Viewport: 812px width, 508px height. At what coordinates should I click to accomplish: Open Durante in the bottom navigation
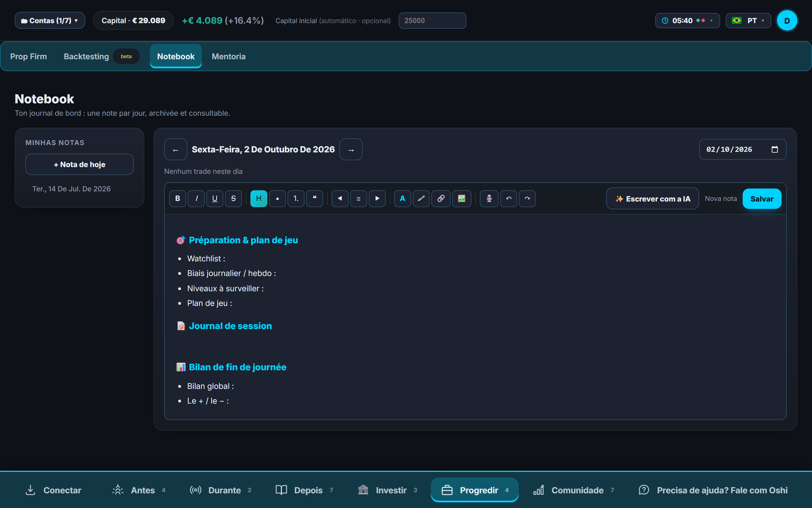click(x=221, y=490)
